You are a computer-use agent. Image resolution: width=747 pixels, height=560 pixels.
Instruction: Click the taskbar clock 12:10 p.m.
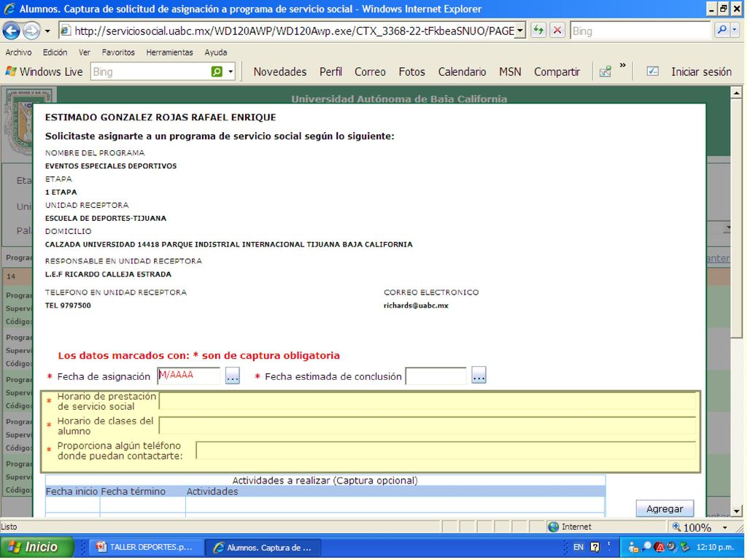click(x=715, y=547)
